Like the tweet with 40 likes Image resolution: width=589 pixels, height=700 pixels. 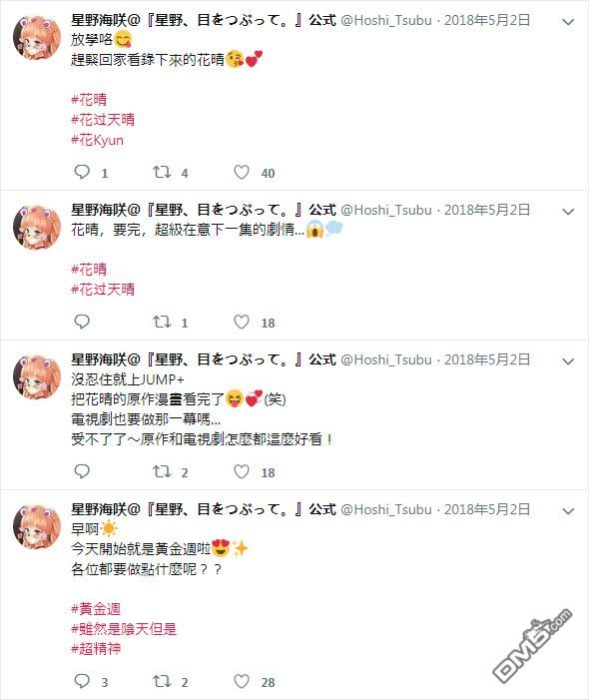pyautogui.click(x=242, y=172)
